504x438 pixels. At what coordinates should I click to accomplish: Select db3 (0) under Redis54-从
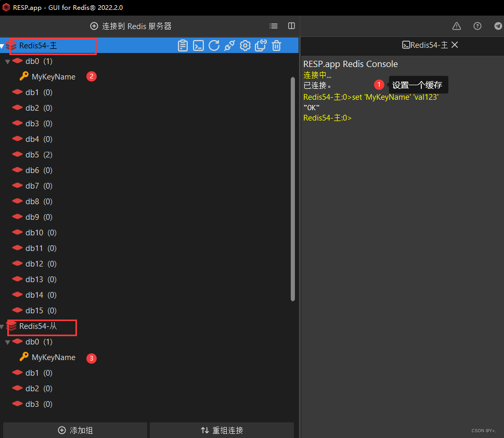pyautogui.click(x=39, y=404)
